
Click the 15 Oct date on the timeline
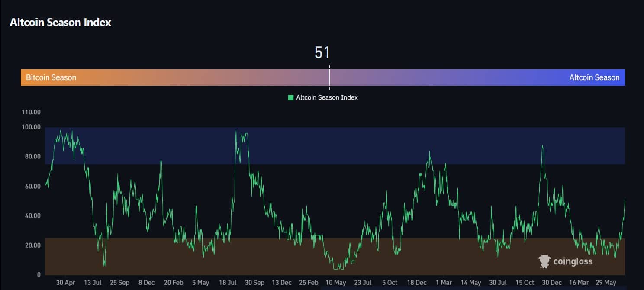point(524,283)
